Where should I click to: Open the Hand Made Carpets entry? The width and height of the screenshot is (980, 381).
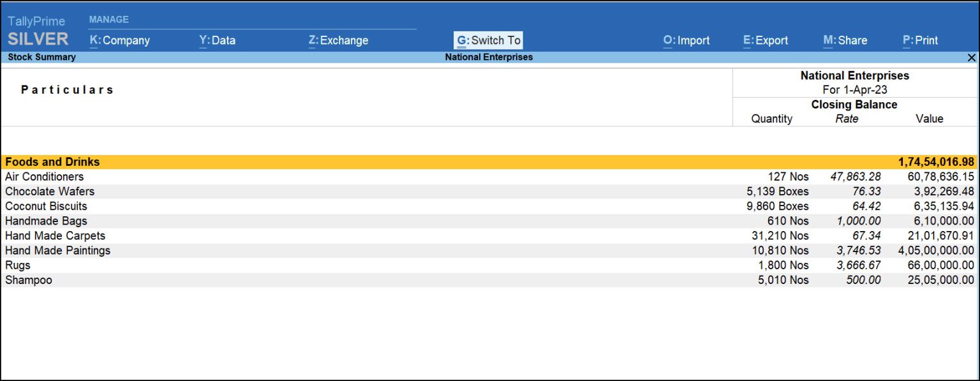click(x=55, y=235)
